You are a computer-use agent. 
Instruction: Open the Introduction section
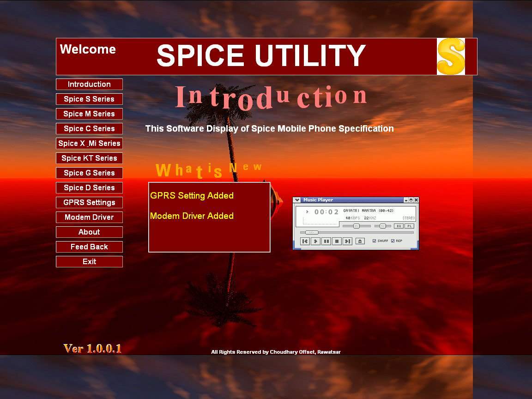pyautogui.click(x=89, y=84)
